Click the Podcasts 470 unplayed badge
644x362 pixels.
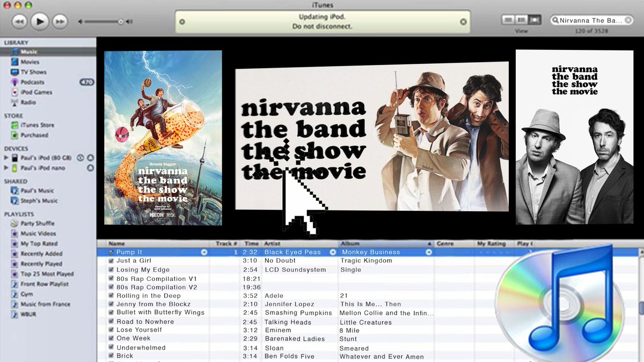[x=86, y=82]
